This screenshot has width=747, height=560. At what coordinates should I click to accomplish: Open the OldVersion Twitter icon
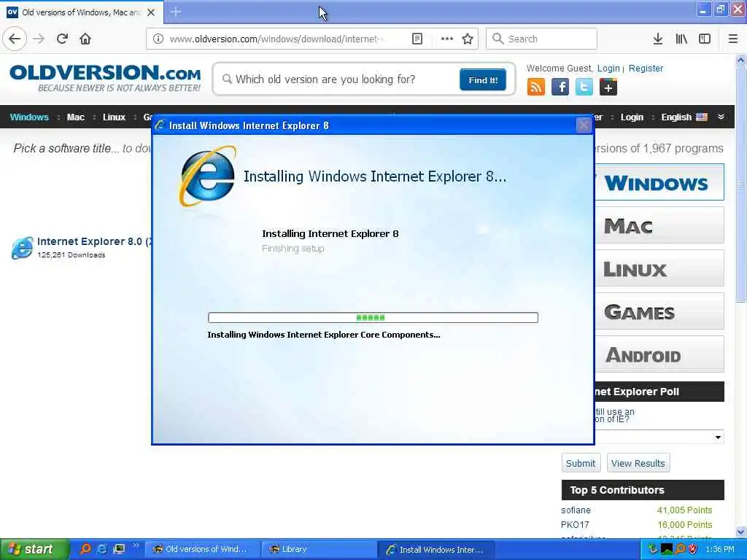point(584,87)
